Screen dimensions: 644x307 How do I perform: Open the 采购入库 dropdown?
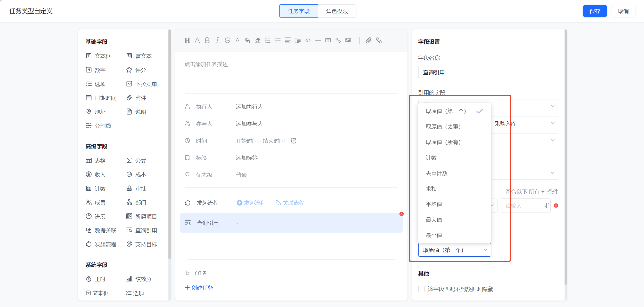click(x=524, y=123)
